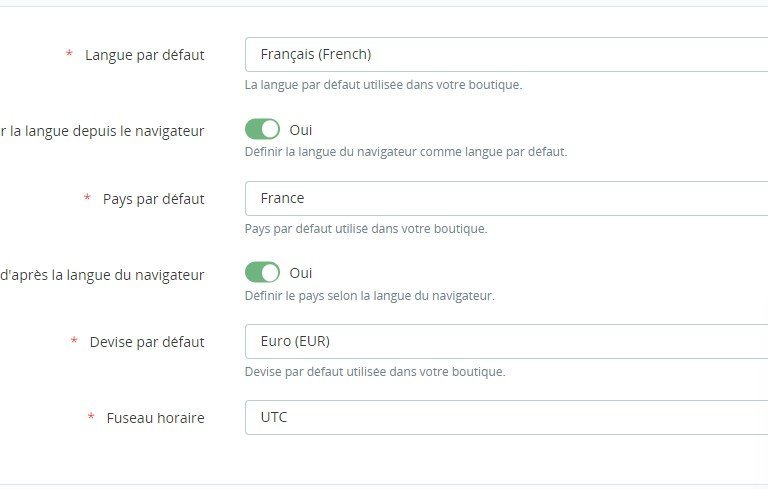Screen dimensions: 768x489
Task: Expand the Devise par défaut Euro (EUR) selector
Action: coord(505,341)
